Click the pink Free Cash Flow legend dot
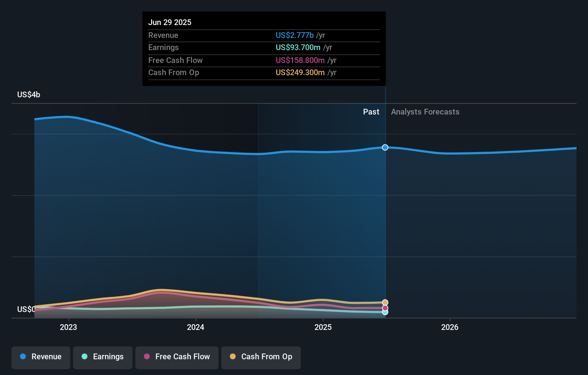 [x=147, y=357]
